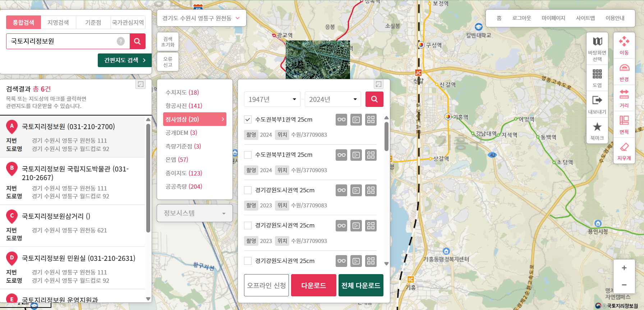Screen dimensions: 644x310
Task: Switch to the 통합검색 tab
Action: (23, 22)
